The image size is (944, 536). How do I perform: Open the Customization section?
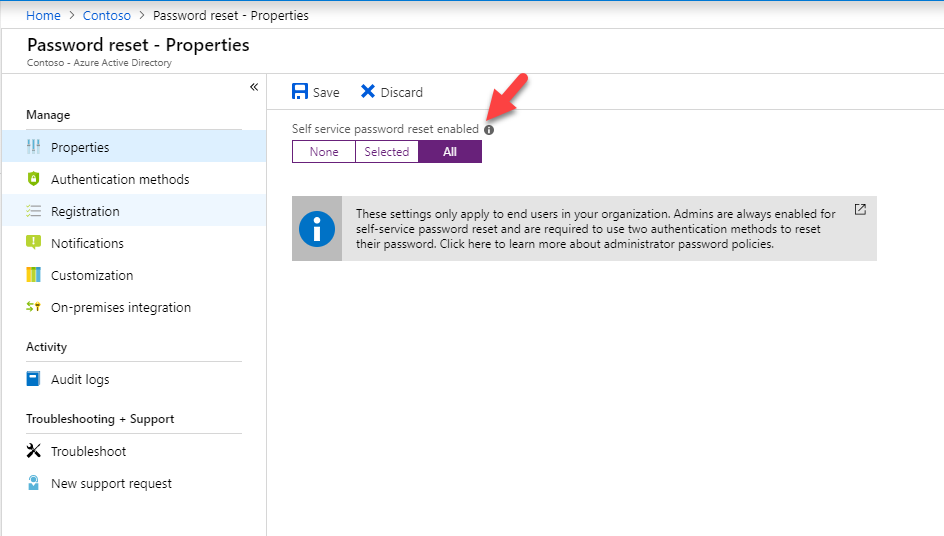tap(134, 275)
